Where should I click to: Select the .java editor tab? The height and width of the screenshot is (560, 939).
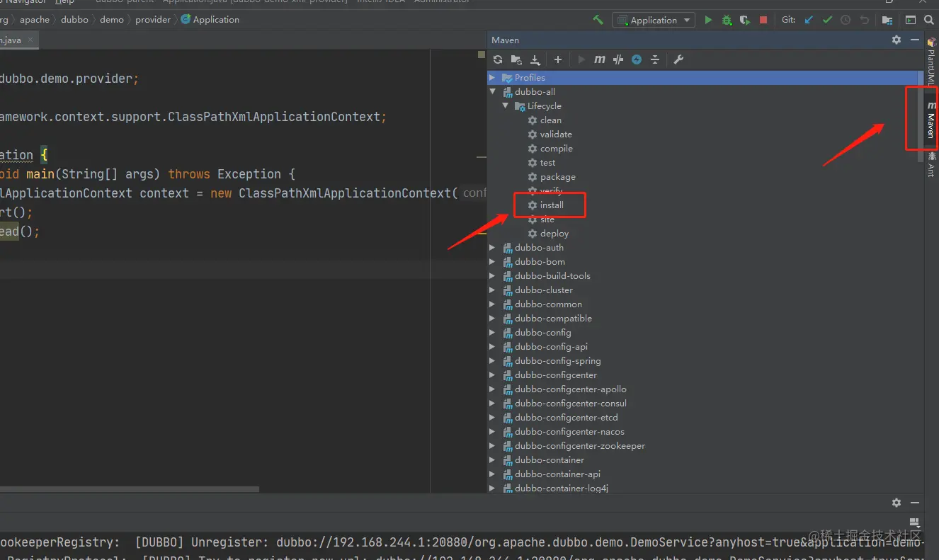coord(18,40)
